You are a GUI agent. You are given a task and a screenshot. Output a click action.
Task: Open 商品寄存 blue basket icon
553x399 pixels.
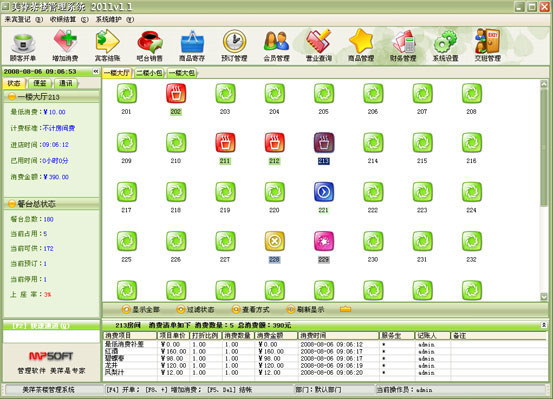pyautogui.click(x=192, y=42)
